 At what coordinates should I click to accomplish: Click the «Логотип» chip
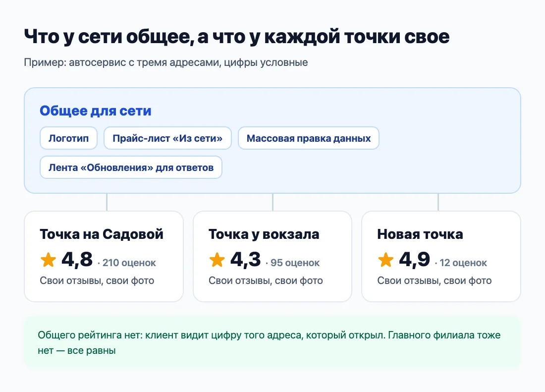(68, 138)
